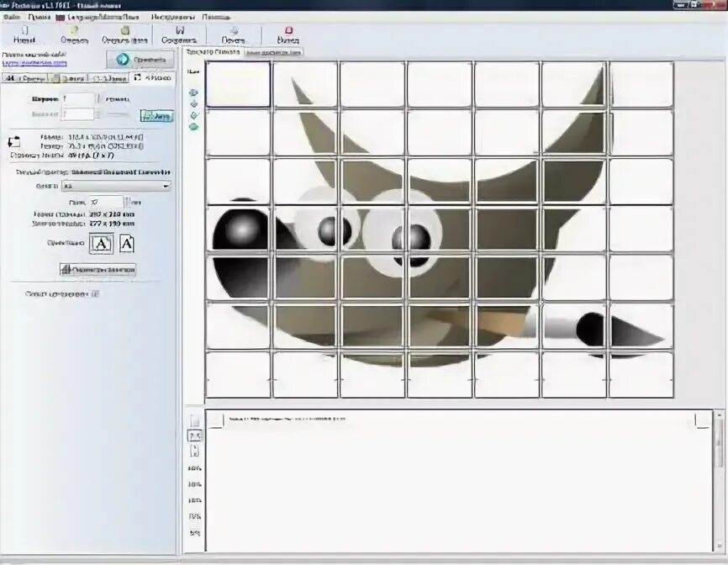Click the Open photo toolbar icon
The image size is (728, 565).
[124, 30]
